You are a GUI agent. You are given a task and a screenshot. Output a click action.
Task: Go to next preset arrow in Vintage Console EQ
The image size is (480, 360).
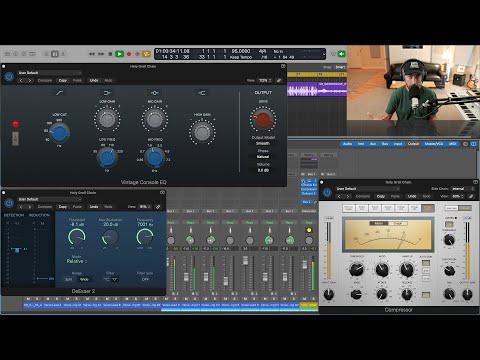[30, 81]
